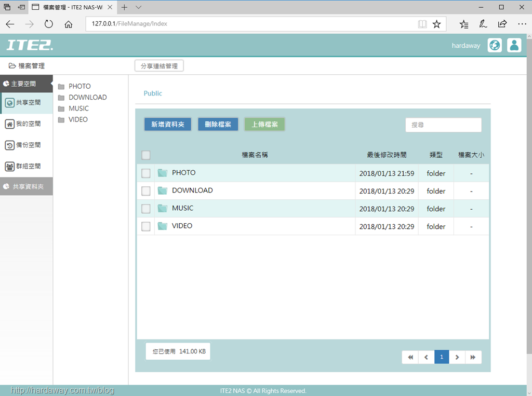Check the MUSIC row checkbox
This screenshot has height=396, width=532.
tap(146, 209)
